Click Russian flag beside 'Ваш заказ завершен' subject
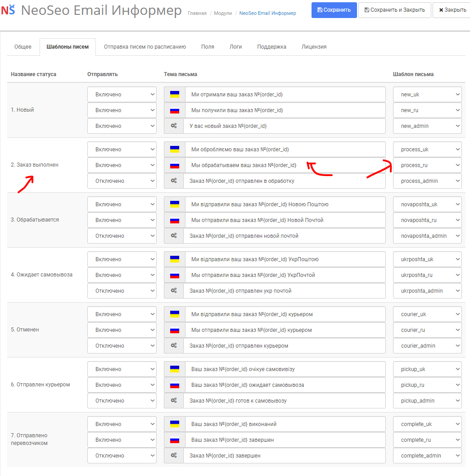Viewport: 470px width, 476px height. point(175,440)
